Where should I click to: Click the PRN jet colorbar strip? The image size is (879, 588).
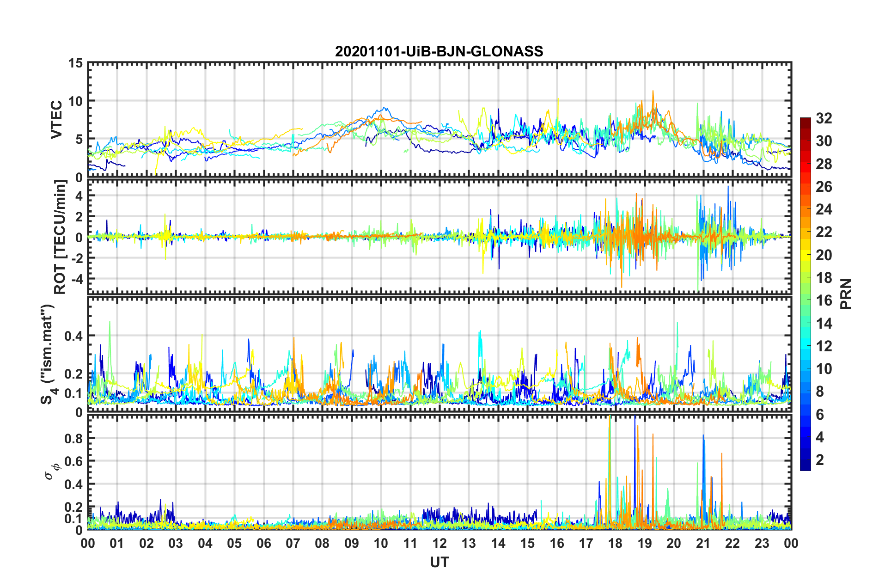pos(806,294)
